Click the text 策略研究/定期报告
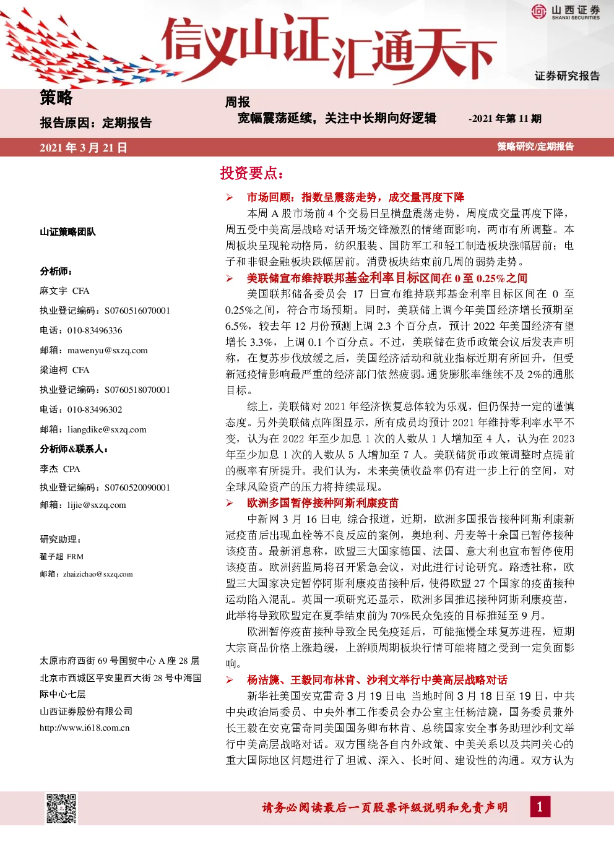614x868 pixels. coord(535,147)
